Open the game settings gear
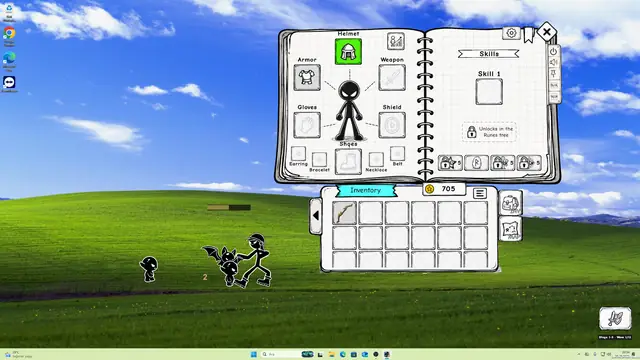The height and width of the screenshot is (360, 640). click(511, 33)
